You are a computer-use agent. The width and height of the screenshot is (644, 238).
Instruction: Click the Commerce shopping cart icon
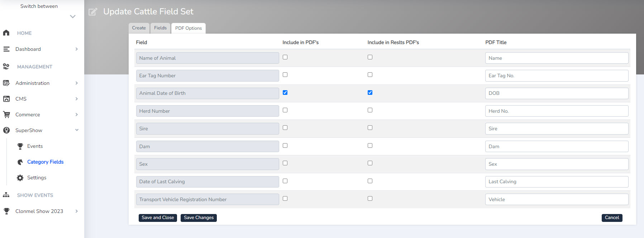[x=6, y=115]
